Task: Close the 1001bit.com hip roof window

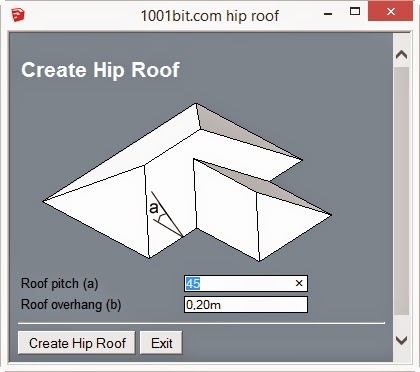Action: pos(390,12)
